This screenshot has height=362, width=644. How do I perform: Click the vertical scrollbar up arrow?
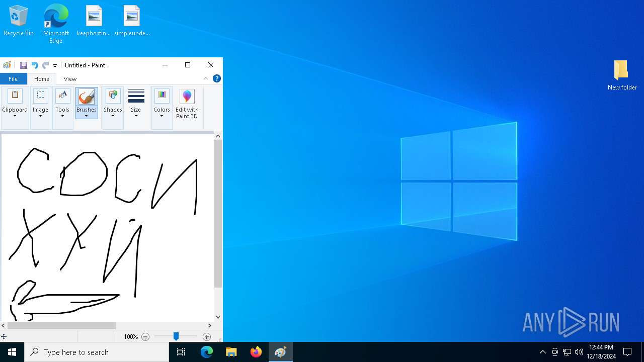218,136
